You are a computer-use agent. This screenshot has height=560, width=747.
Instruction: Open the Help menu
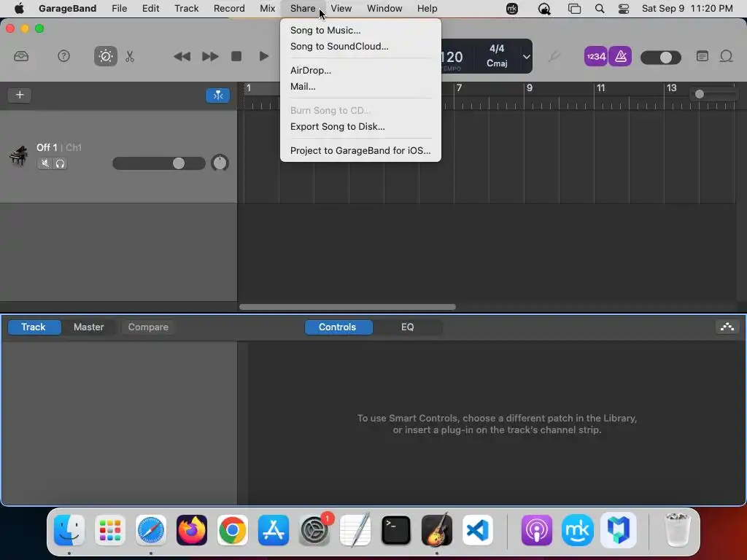tap(427, 8)
